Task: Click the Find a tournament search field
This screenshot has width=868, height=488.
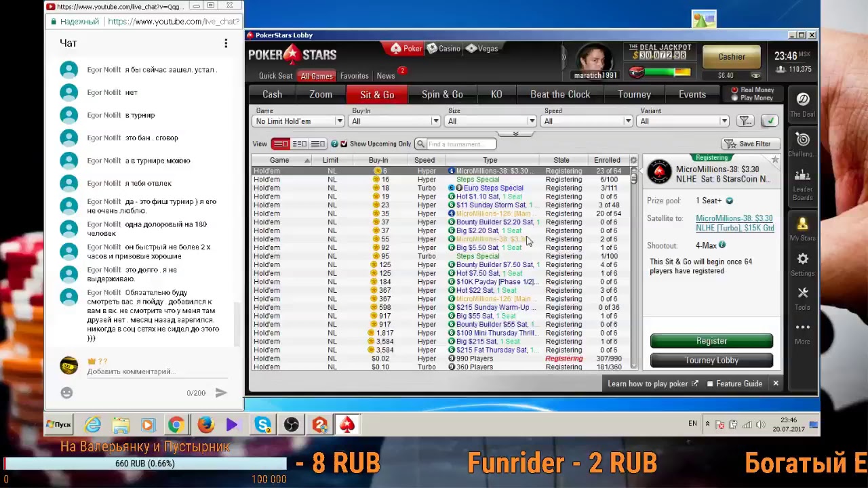Action: (x=456, y=144)
